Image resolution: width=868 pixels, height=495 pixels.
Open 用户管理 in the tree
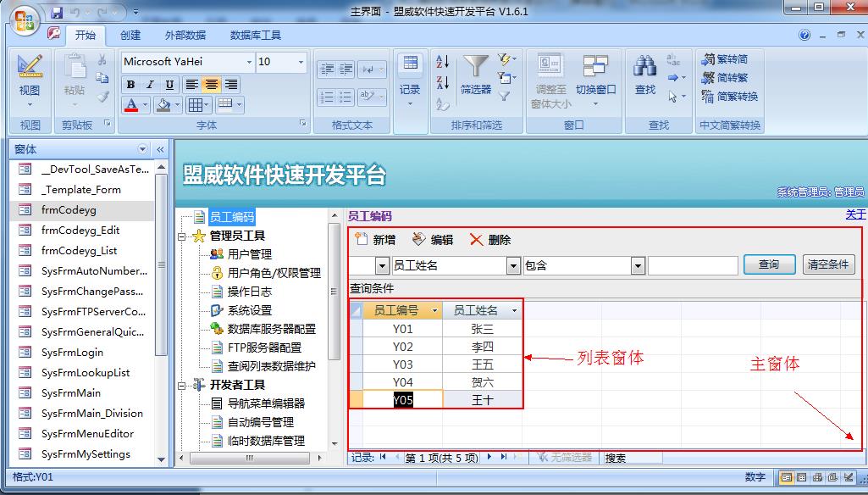(x=250, y=254)
